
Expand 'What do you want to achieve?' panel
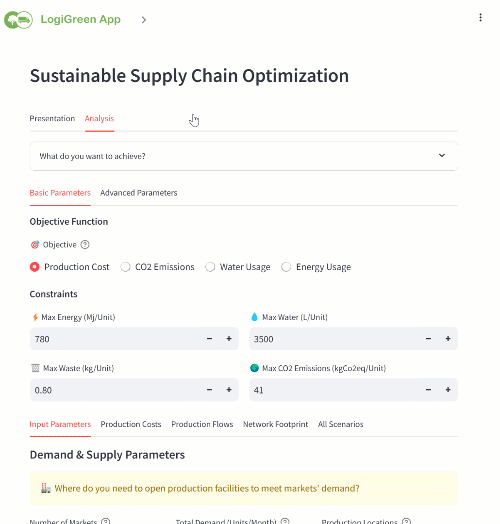coord(244,156)
